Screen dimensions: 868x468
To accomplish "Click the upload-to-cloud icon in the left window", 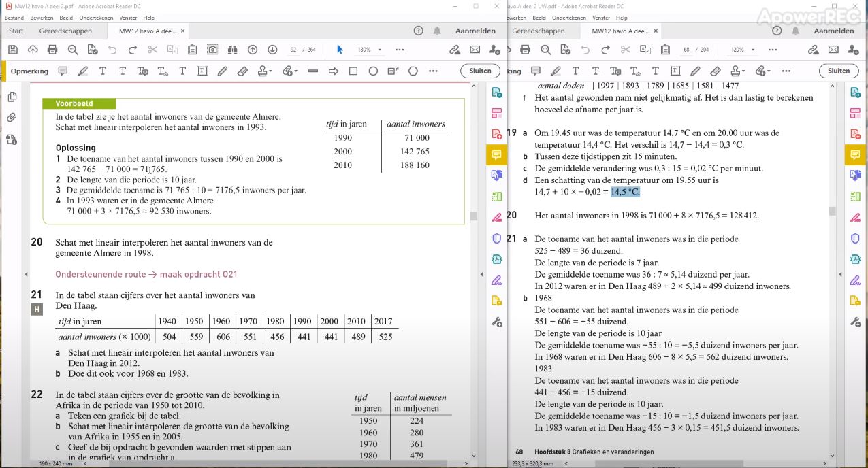I will point(33,50).
